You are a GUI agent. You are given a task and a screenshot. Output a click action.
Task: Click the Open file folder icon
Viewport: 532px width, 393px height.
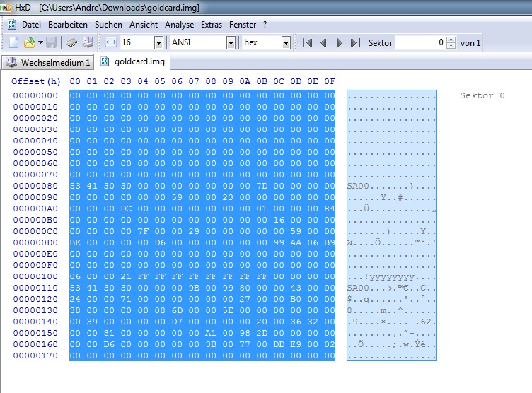pyautogui.click(x=30, y=42)
